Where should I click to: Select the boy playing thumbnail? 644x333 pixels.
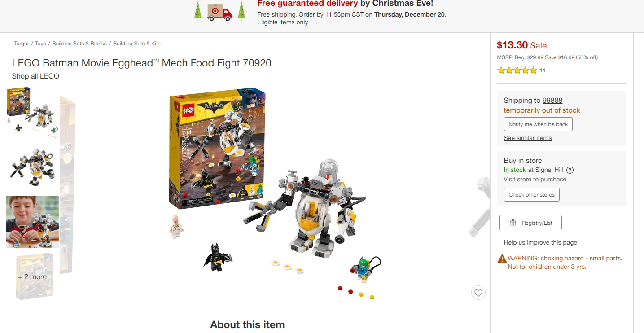(32, 222)
